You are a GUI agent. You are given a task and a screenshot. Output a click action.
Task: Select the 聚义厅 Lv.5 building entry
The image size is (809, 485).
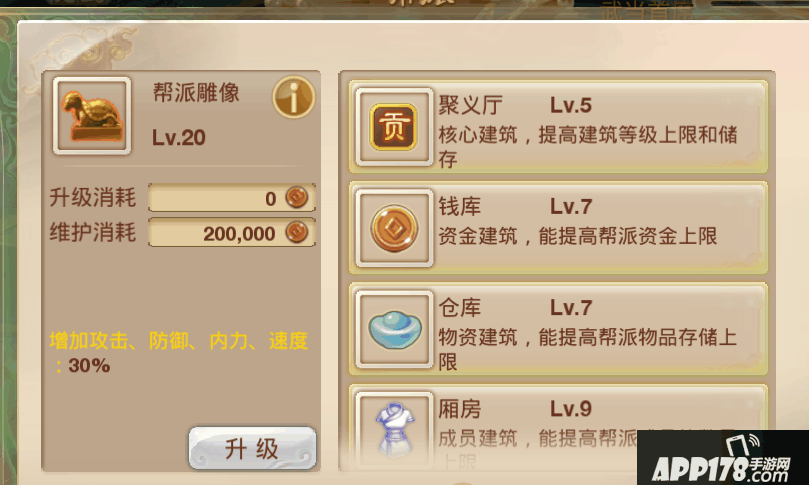click(x=558, y=127)
